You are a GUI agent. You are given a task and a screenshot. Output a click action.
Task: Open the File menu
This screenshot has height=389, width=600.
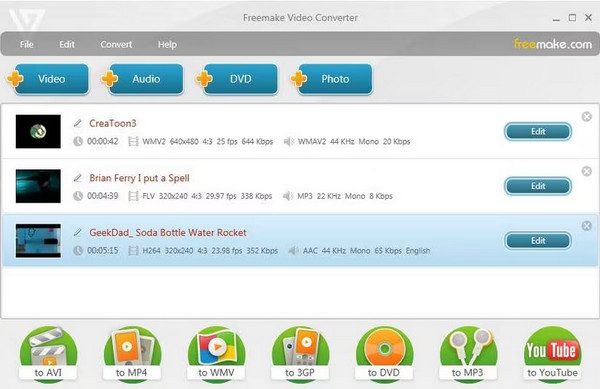click(26, 44)
